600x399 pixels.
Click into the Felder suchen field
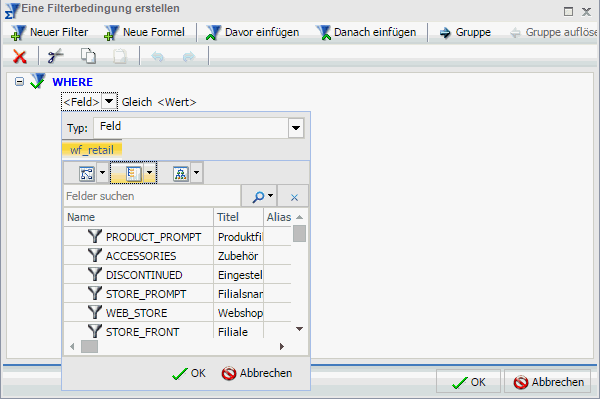[x=152, y=196]
